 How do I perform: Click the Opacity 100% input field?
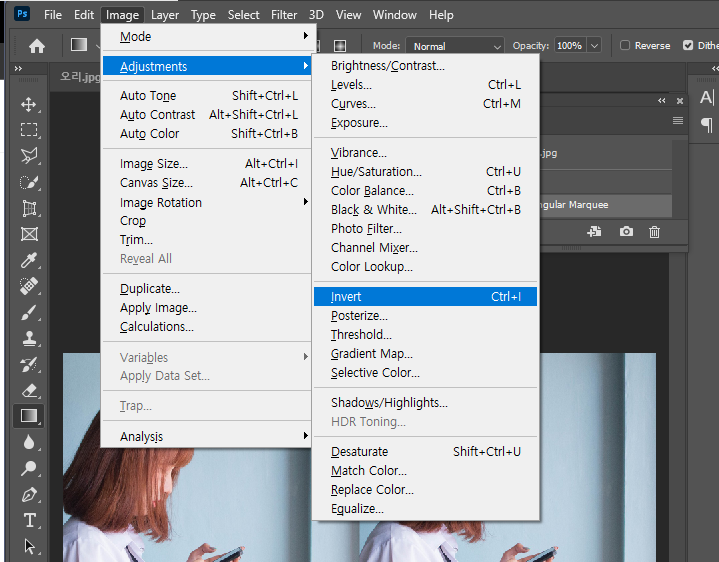pos(570,46)
